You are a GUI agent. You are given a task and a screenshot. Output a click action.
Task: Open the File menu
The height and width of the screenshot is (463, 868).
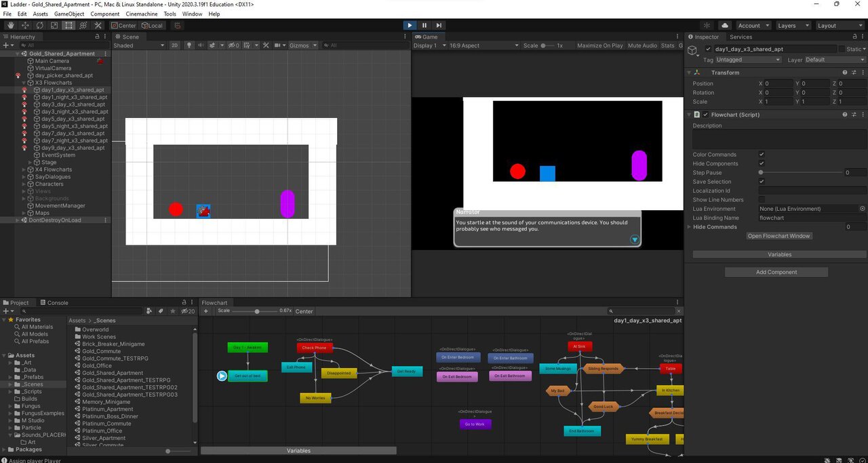(x=7, y=14)
